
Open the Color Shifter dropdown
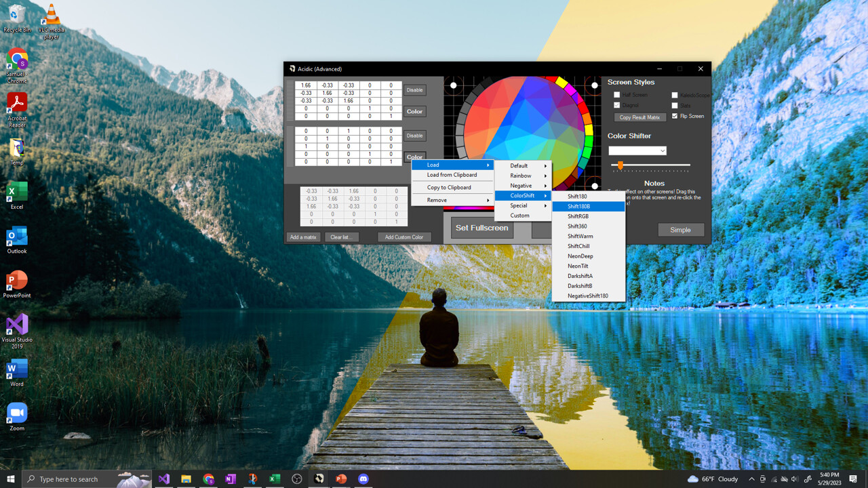click(661, 150)
